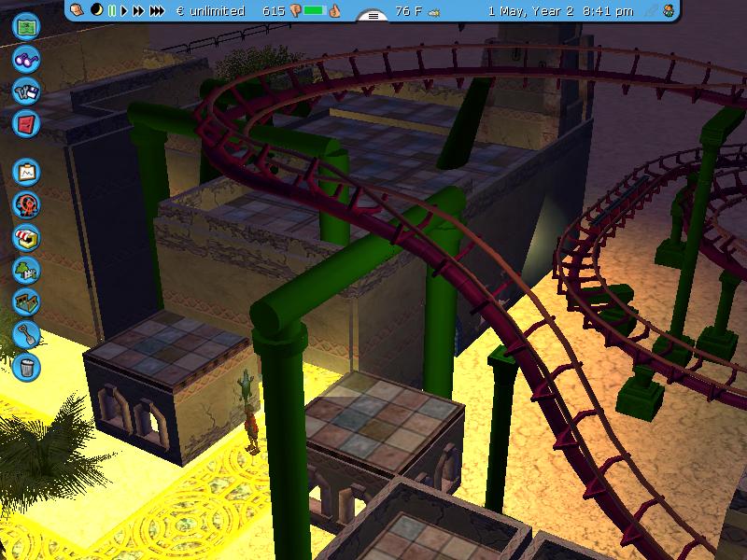The image size is (747, 560).
Task: Click the weather cloud icon
Action: point(434,12)
